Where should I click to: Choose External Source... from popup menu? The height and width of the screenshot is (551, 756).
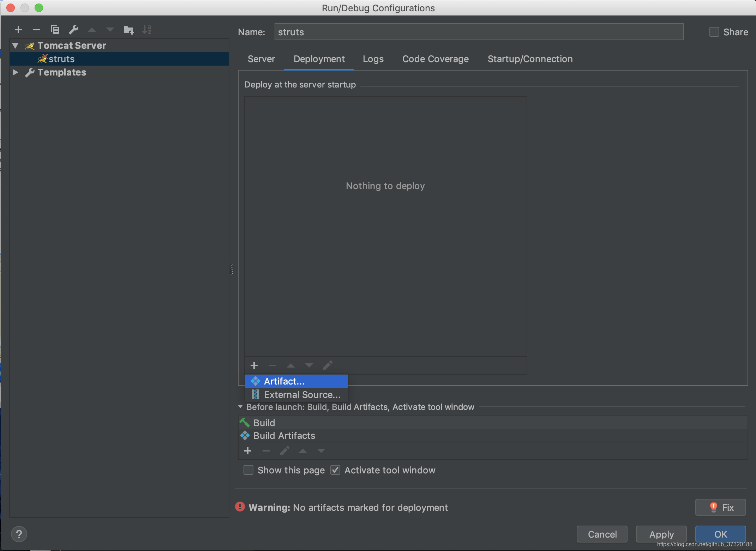tap(296, 395)
